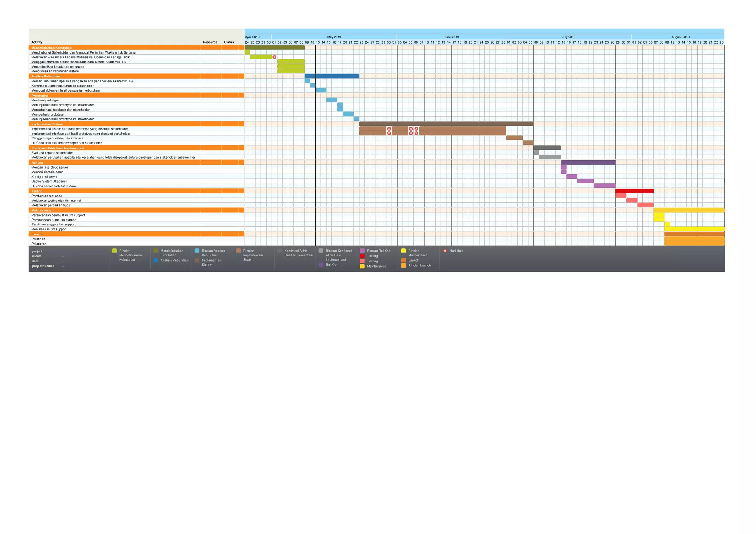Click holiday marker on wawancara Mahasiswa row

pyautogui.click(x=274, y=57)
